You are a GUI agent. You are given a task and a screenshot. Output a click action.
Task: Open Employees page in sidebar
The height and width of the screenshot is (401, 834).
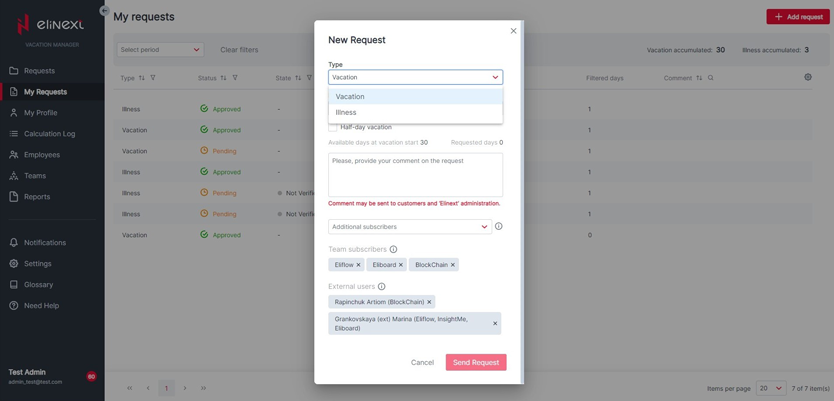42,155
